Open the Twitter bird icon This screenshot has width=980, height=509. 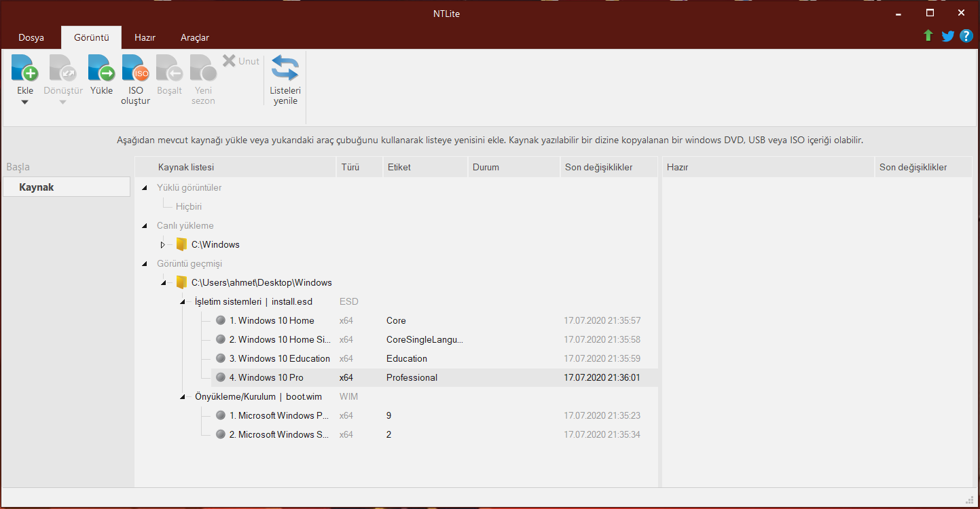(x=948, y=36)
